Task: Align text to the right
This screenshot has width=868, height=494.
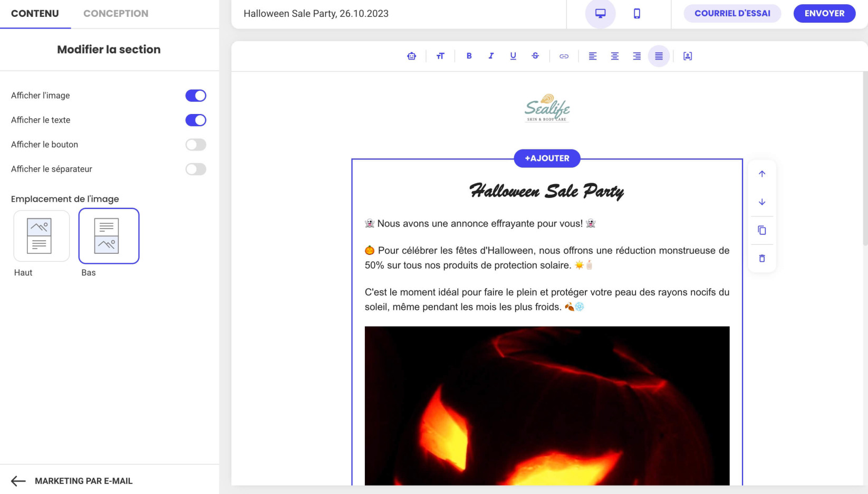Action: [637, 56]
